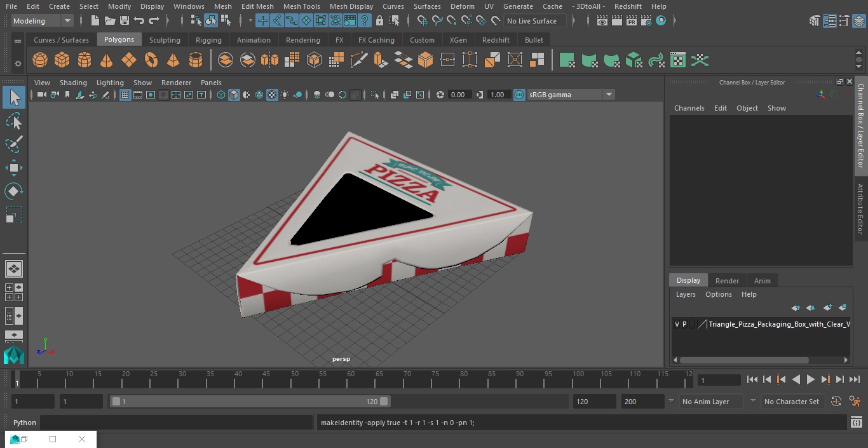Open the viewport Shading menu

click(73, 83)
